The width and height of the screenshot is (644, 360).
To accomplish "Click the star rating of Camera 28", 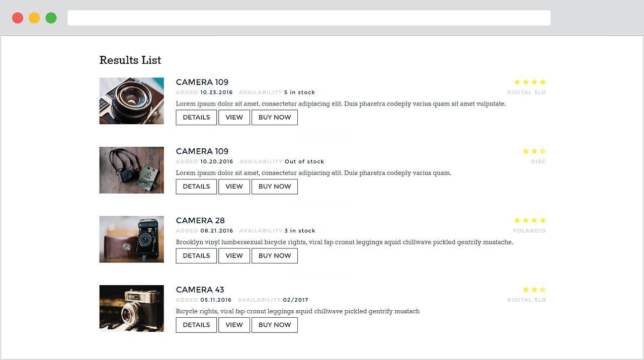I will tap(530, 220).
